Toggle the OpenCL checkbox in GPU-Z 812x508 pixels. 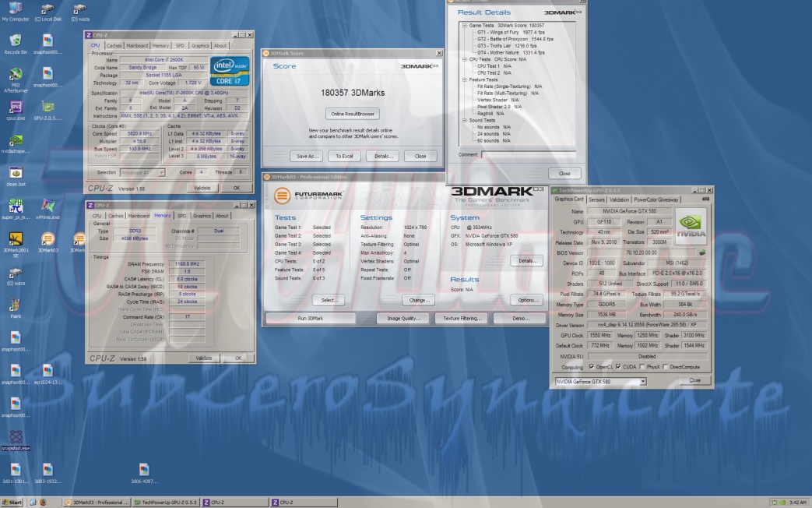pyautogui.click(x=592, y=366)
